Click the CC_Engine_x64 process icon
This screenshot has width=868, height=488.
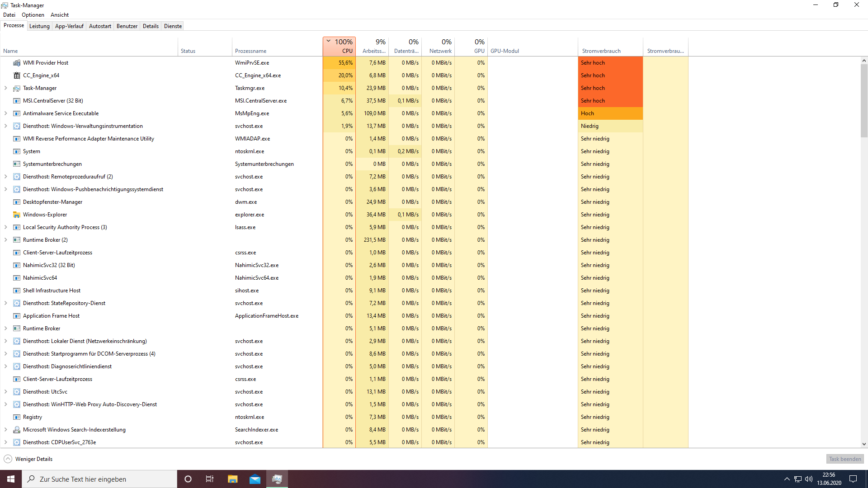[x=17, y=75]
